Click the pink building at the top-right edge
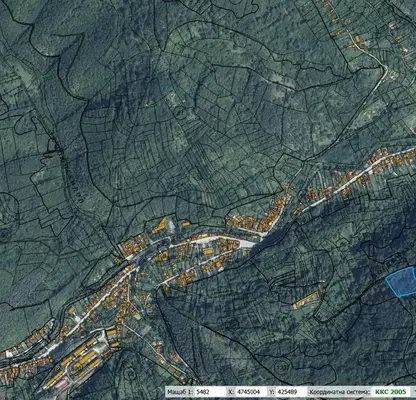This screenshot has width=416, height=400. (x=405, y=51)
